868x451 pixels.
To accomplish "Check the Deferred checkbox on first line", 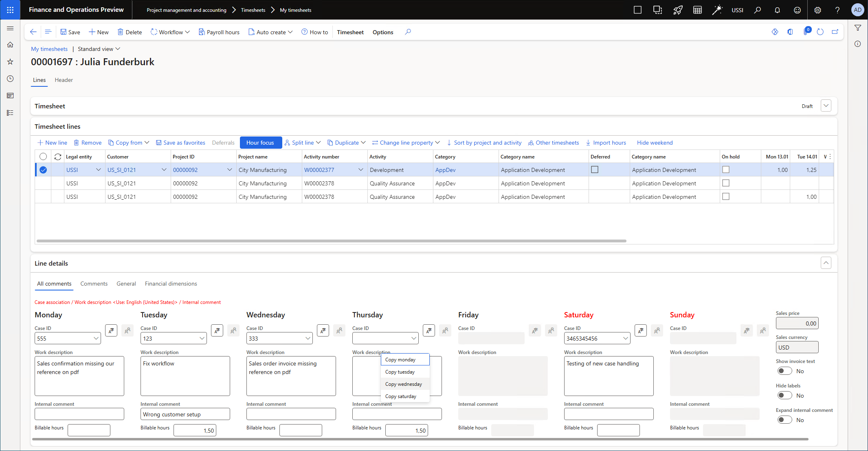I will [x=595, y=169].
